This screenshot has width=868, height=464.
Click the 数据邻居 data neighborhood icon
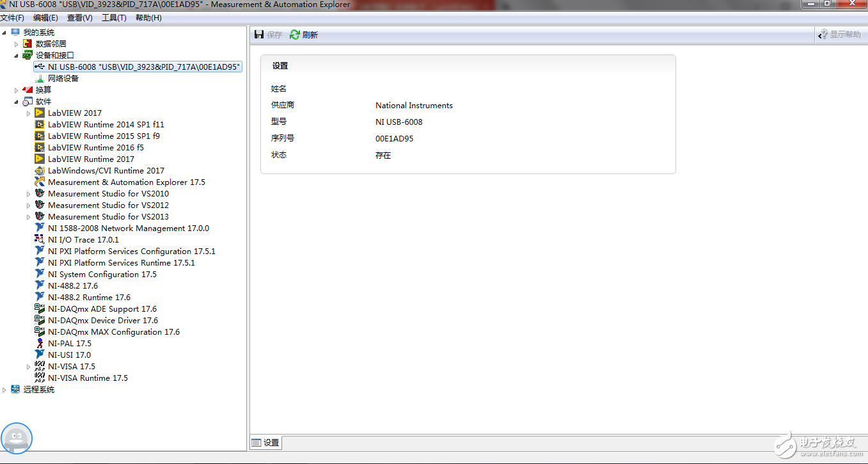[28, 44]
